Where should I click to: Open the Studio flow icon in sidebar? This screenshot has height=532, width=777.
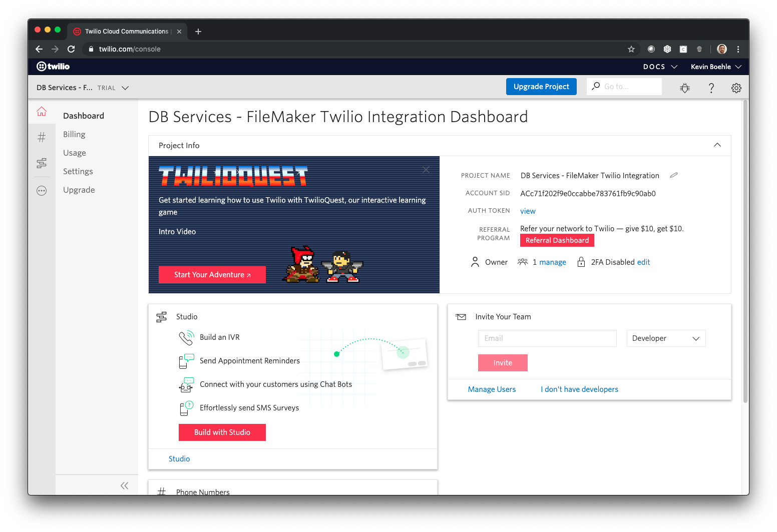pos(42,163)
